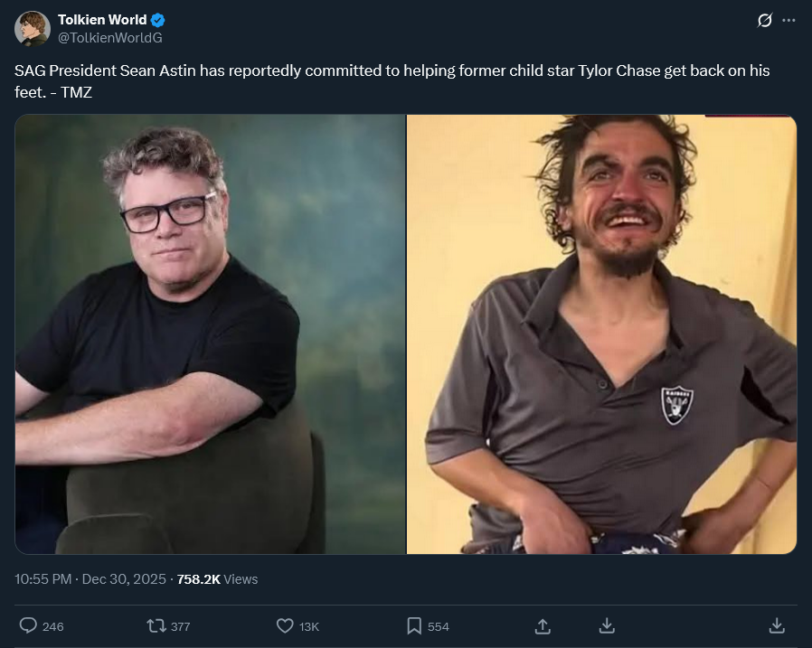
Task: Click the rightmost download icon
Action: 777,626
